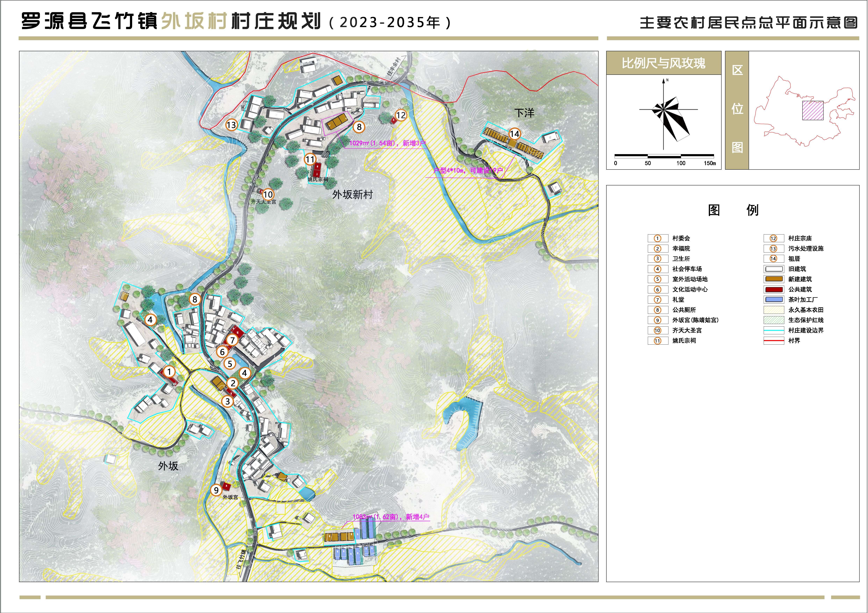This screenshot has height=613, width=868.
Task: Click the 外坂新村 map label
Action: click(x=352, y=195)
